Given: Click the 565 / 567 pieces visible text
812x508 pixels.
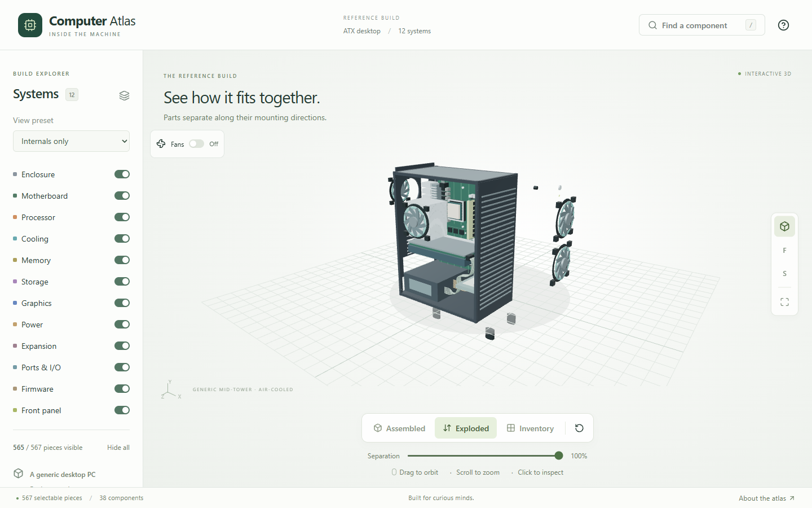Looking at the screenshot, I should pos(48,448).
